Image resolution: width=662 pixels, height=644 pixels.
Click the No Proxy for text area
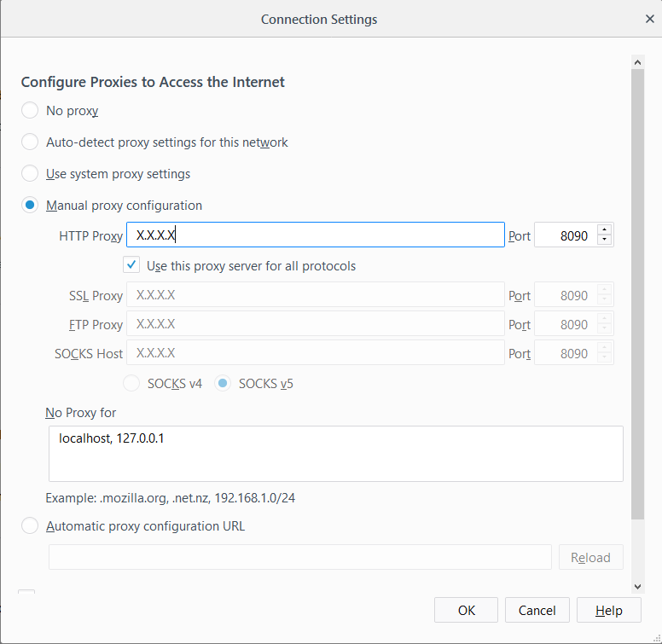coord(335,454)
